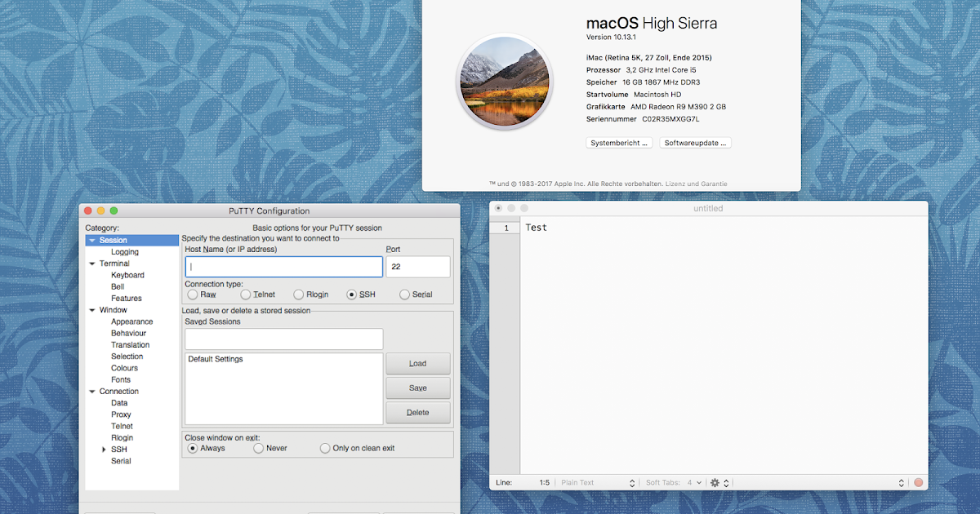
Task: Open the Data category under Connection
Action: [x=119, y=403]
